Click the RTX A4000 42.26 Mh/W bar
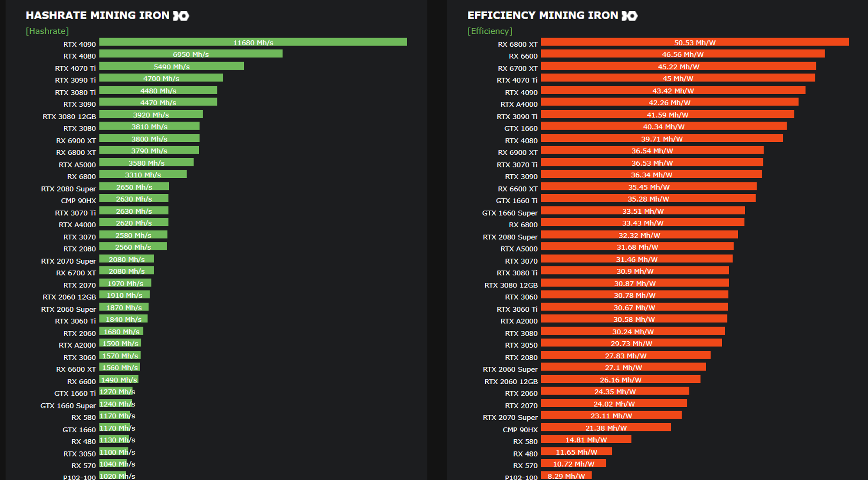 [670, 102]
